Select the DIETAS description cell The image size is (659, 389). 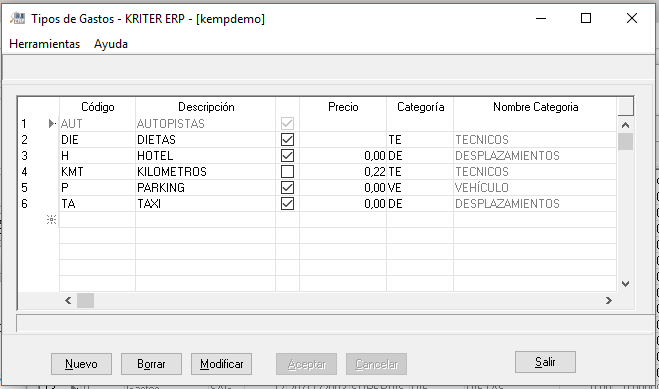coord(206,139)
